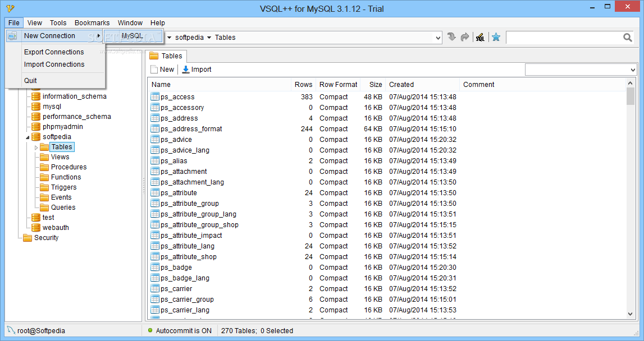644x341 pixels.
Task: Open the Window menu
Action: (x=130, y=22)
